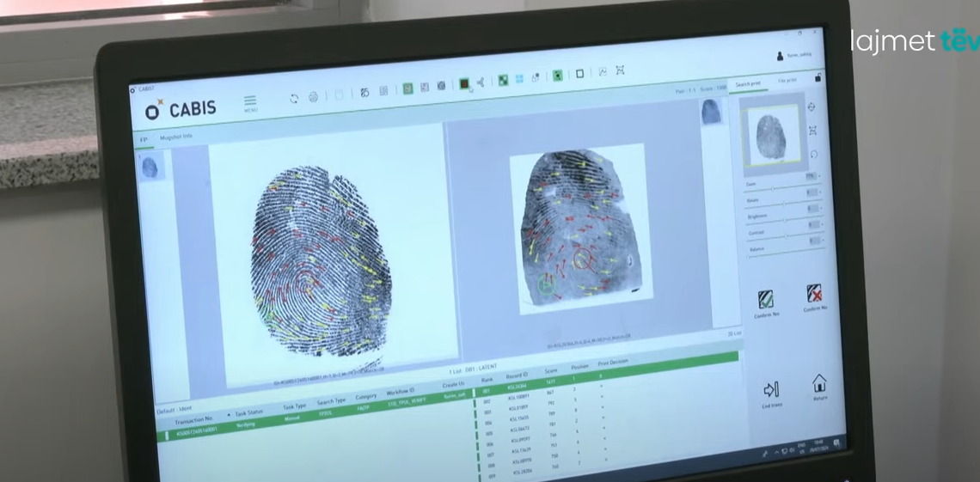Click the share nodes toolbar icon
The image size is (980, 482).
[x=481, y=82]
